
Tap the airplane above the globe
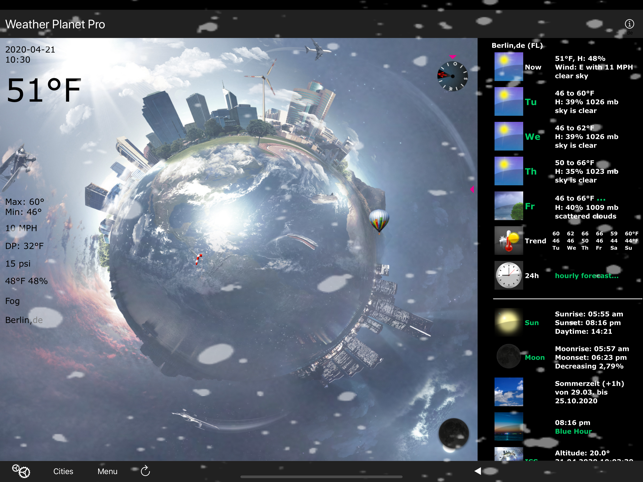coord(316,50)
